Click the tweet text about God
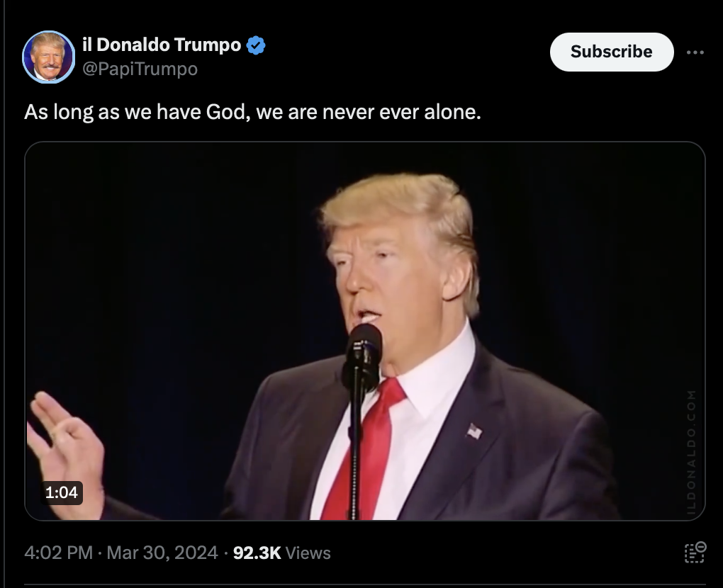This screenshot has width=723, height=588. (x=252, y=112)
